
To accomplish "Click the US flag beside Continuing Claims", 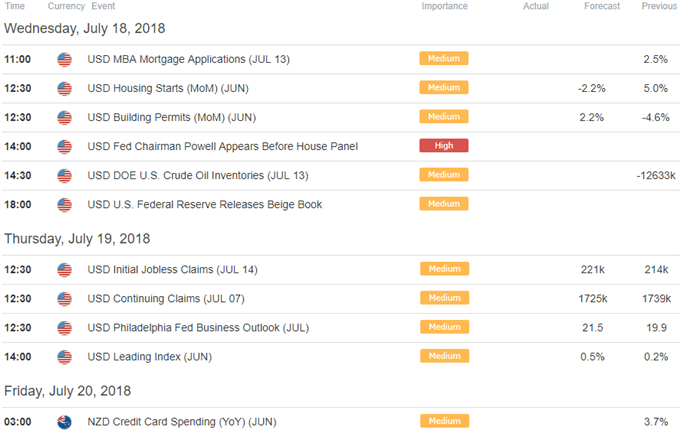I will 64,299.
